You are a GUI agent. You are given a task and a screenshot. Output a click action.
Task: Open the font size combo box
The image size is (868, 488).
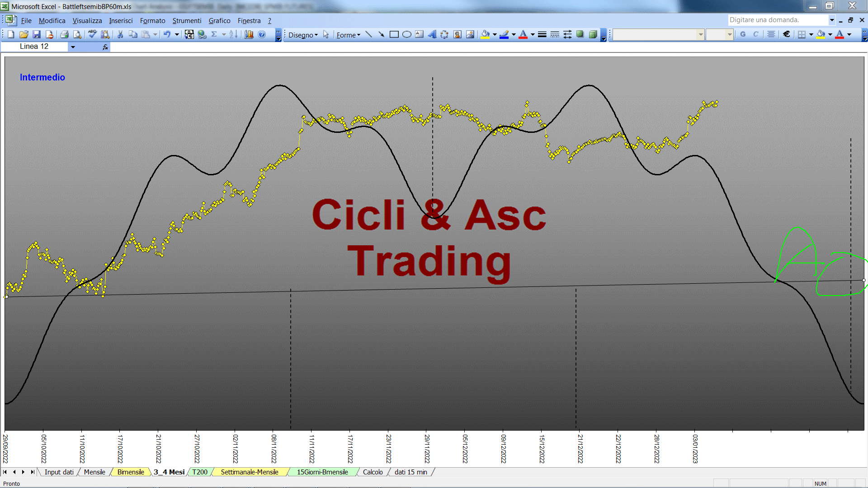(x=720, y=34)
